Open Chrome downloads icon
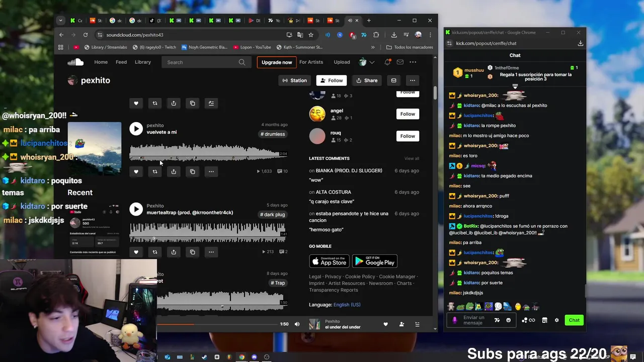The width and height of the screenshot is (644, 362). [393, 35]
